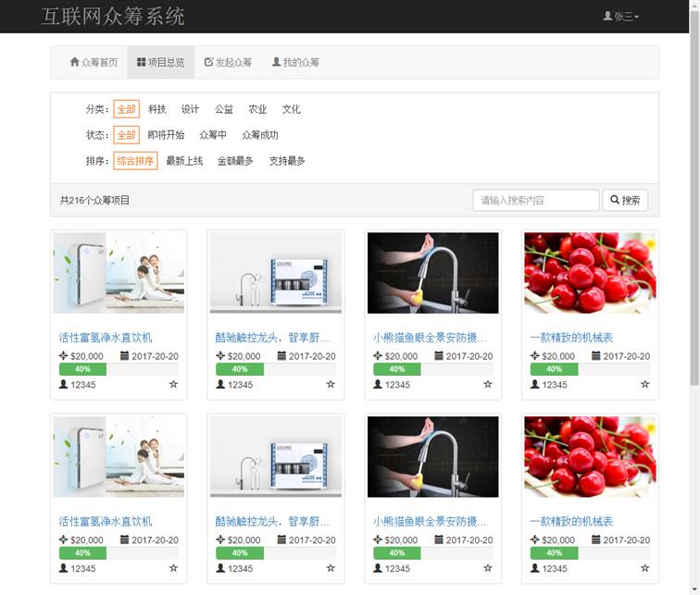The image size is (700, 595).
Task: Click 40% progress bar on bottom-row 酷驰触控龙头
Action: (276, 552)
